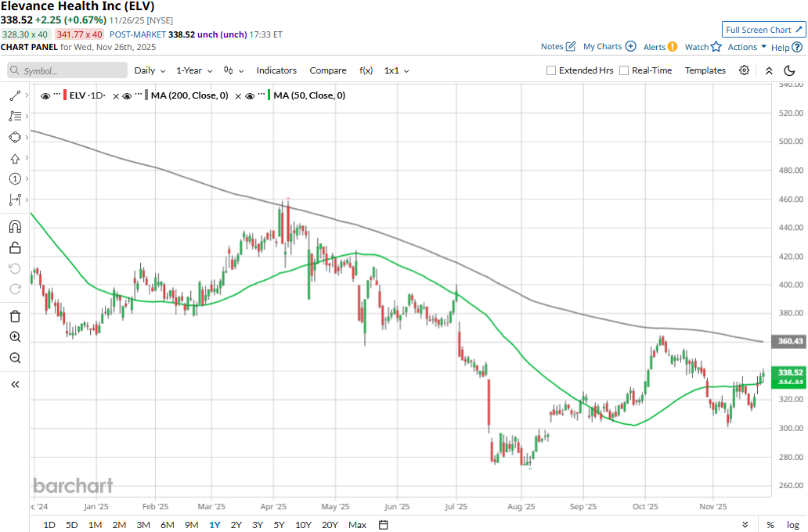
Task: Open the candlestick chart type dropdown
Action: pos(233,70)
